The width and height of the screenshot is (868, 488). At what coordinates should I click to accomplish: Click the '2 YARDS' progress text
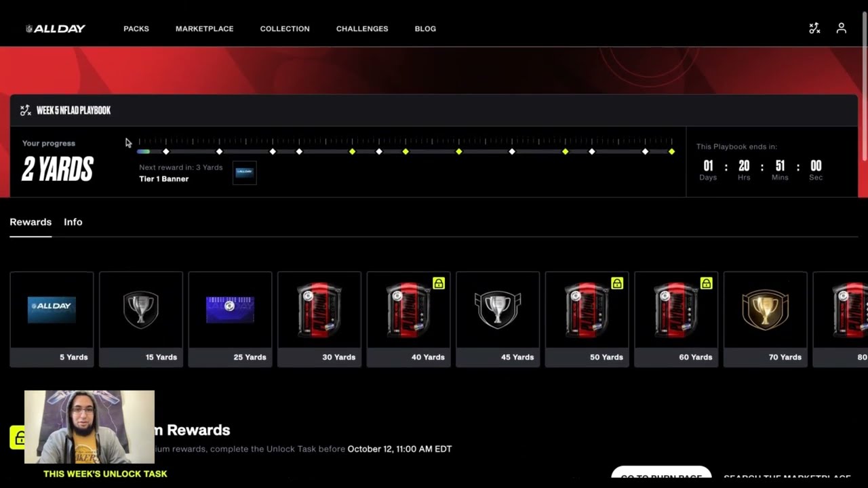[58, 169]
